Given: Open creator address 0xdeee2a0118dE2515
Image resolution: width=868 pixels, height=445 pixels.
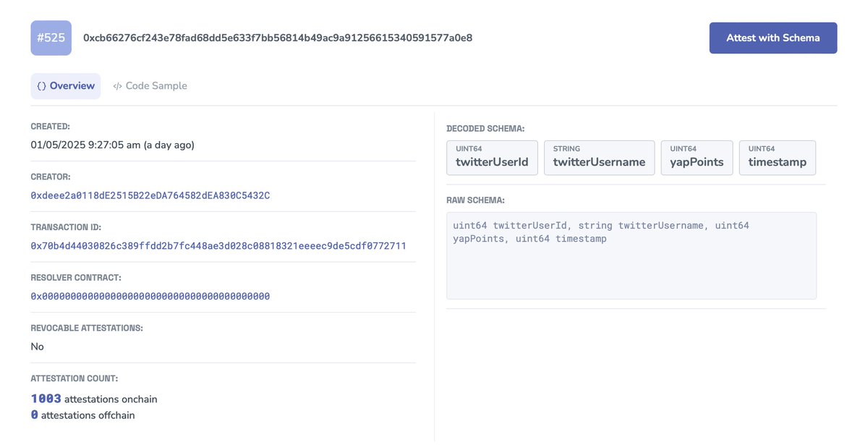Looking at the screenshot, I should click(150, 195).
